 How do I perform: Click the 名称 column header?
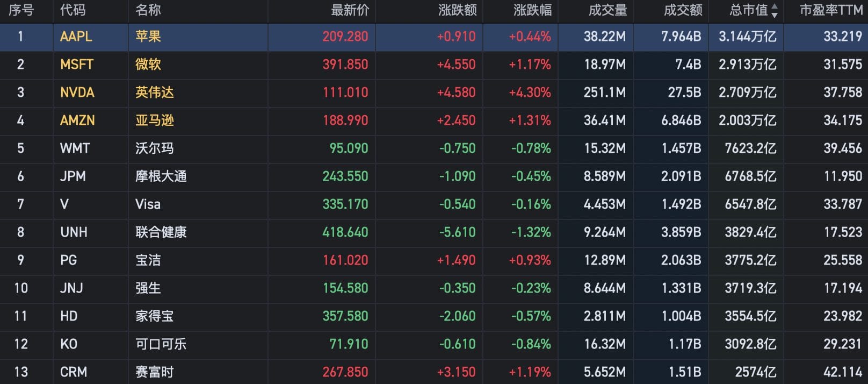pyautogui.click(x=148, y=10)
